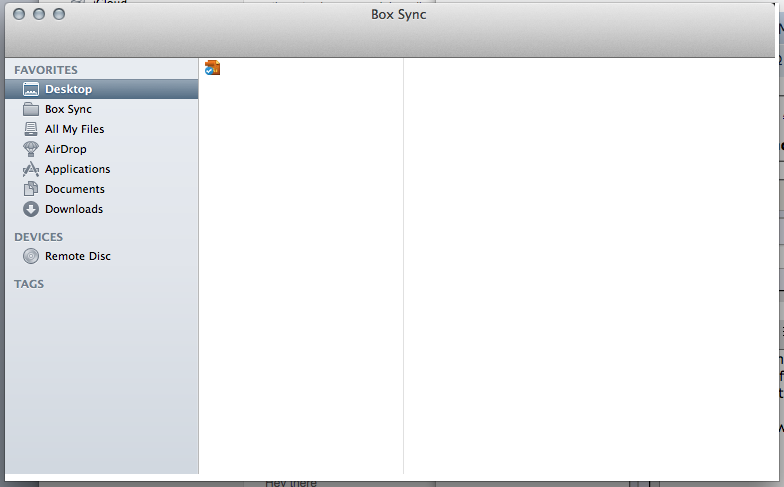Open the Box Sync folder in sidebar
Image resolution: width=784 pixels, height=487 pixels.
point(102,109)
